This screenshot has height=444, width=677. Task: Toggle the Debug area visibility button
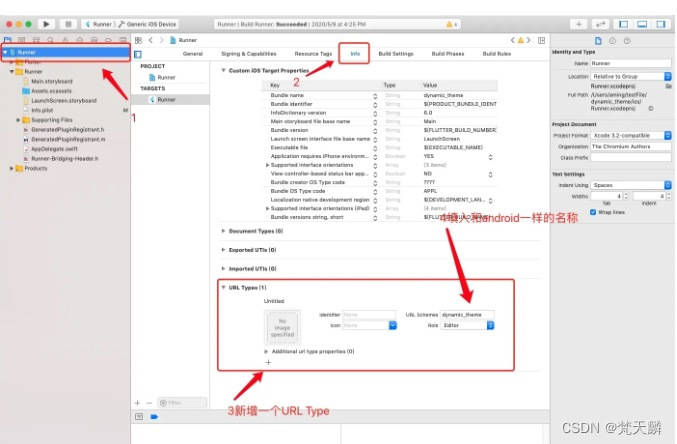(642, 24)
